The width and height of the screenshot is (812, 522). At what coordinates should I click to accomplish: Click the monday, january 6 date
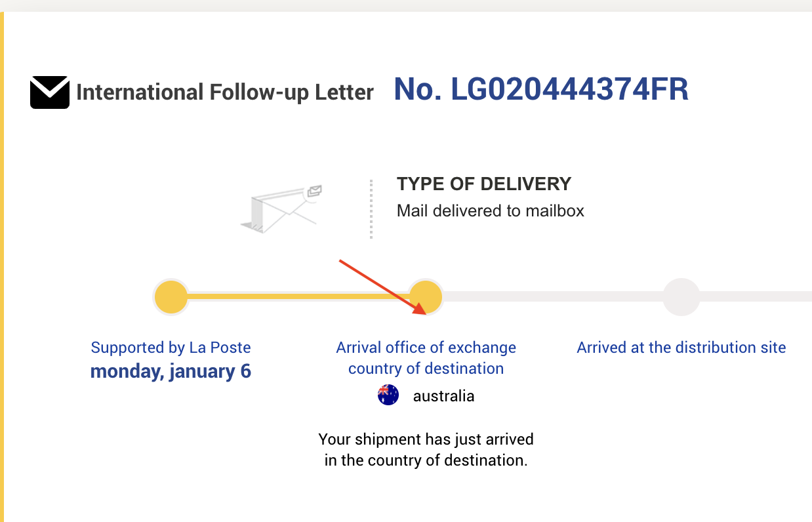171,371
